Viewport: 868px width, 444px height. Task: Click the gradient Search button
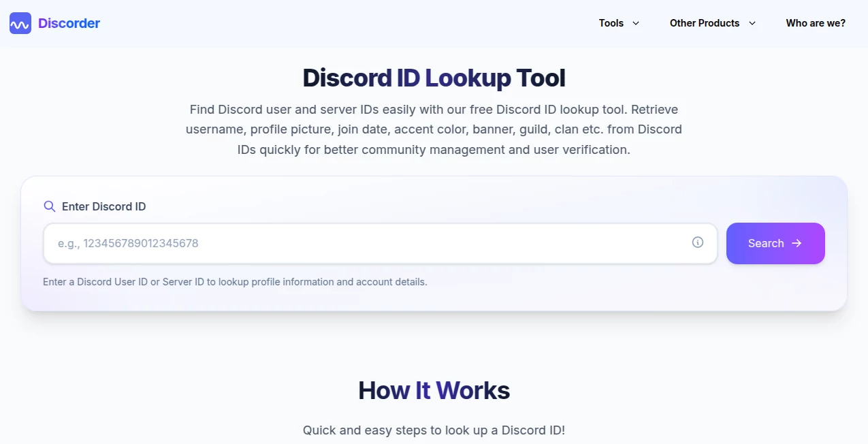pos(775,243)
